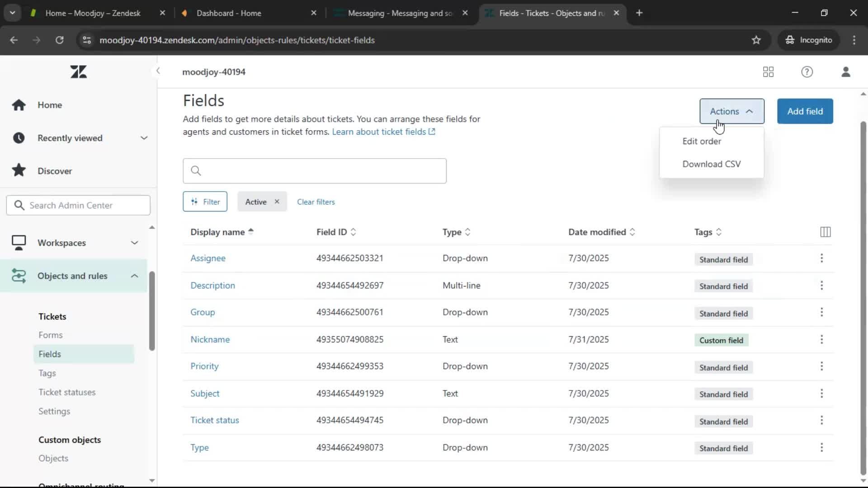
Task: Go back with the browser back arrow
Action: click(14, 40)
